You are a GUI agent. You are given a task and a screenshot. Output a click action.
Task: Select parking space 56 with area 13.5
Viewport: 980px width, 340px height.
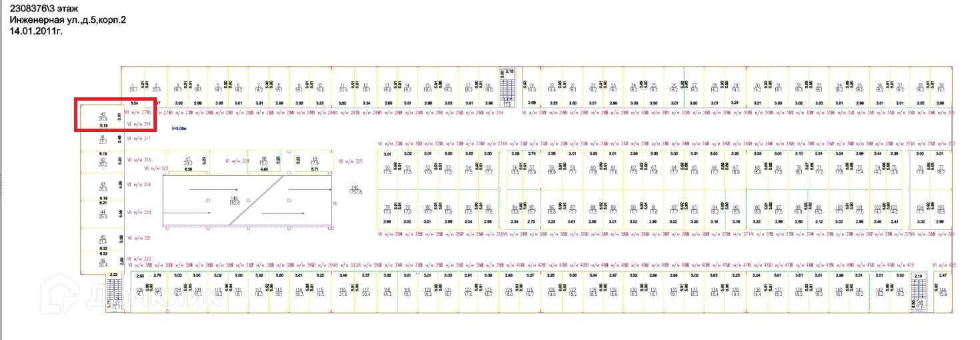514,169
